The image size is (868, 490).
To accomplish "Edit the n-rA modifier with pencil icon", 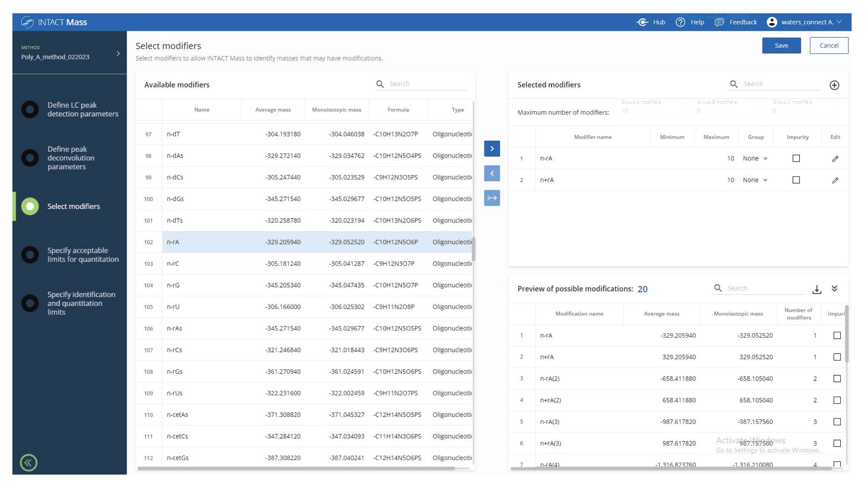I will (x=835, y=159).
